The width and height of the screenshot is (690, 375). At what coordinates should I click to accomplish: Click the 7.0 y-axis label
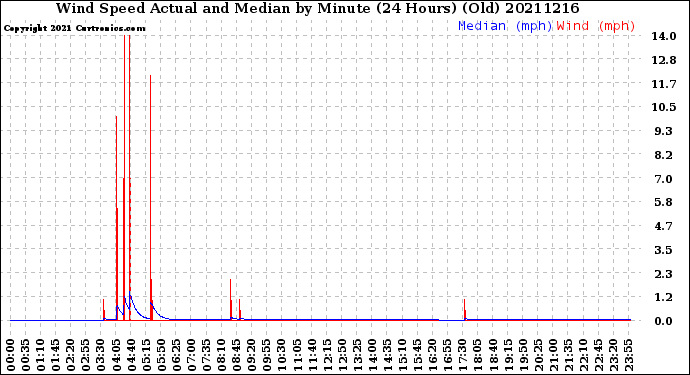tap(664, 179)
